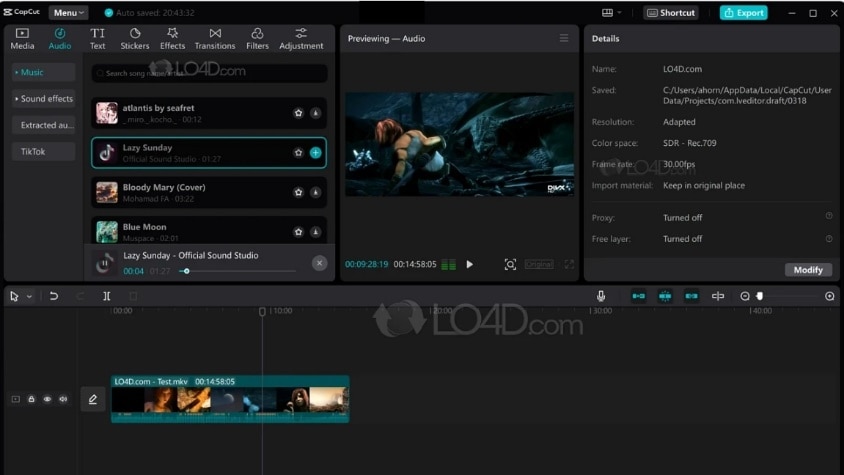Favorite atlantis by seafret

(298, 113)
